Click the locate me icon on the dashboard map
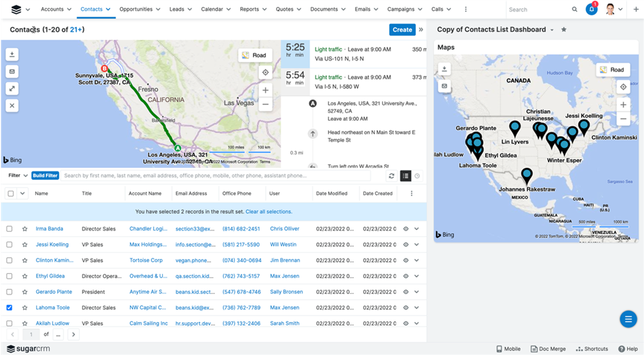The height and width of the screenshot is (355, 644). 624,87
